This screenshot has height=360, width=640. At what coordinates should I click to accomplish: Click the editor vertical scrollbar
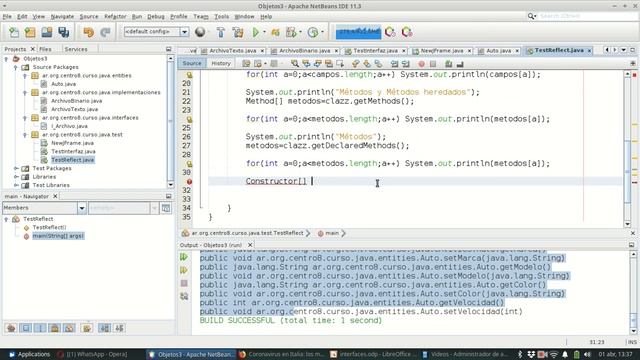(x=628, y=149)
